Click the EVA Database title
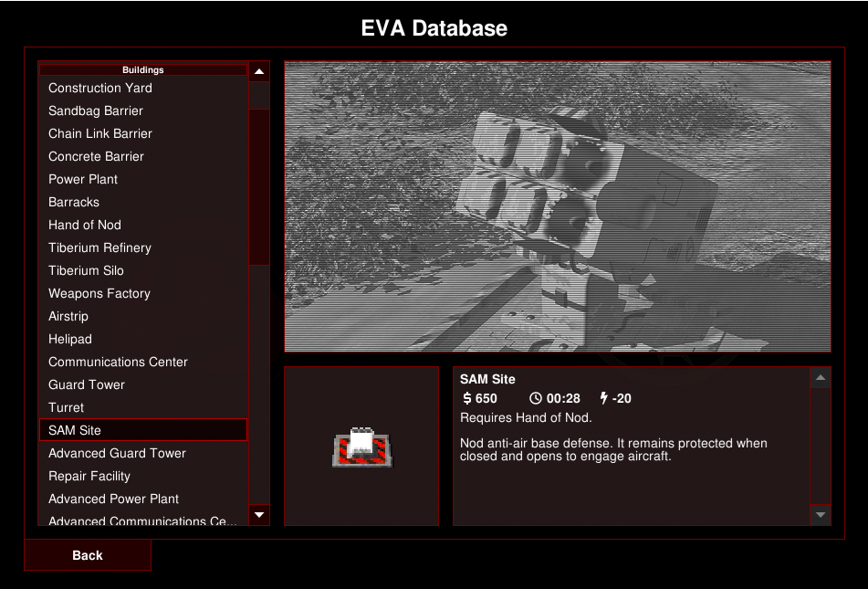The image size is (868, 589). pos(434,28)
